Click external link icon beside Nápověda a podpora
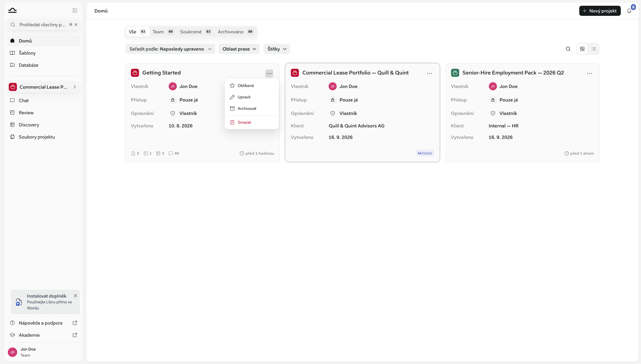Image resolution: width=641 pixels, height=364 pixels. pyautogui.click(x=75, y=323)
